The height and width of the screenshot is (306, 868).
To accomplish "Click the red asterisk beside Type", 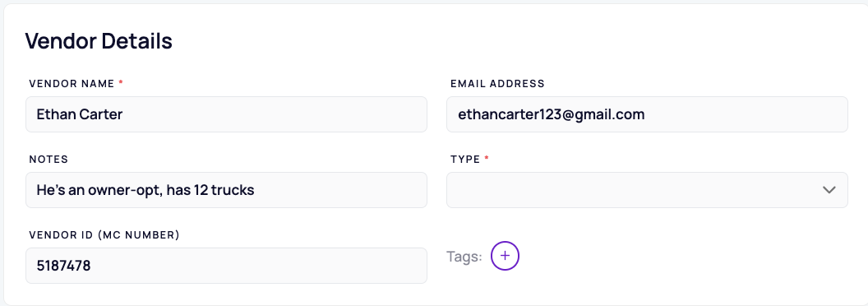I will (487, 159).
